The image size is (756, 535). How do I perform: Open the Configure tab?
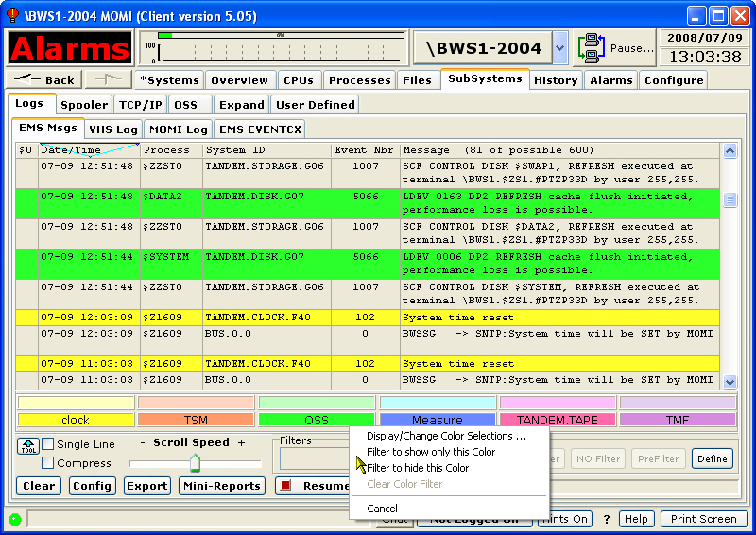[x=674, y=80]
